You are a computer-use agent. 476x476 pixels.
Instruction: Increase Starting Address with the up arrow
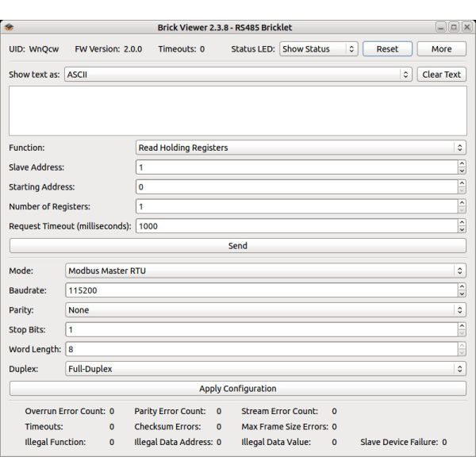tap(462, 183)
